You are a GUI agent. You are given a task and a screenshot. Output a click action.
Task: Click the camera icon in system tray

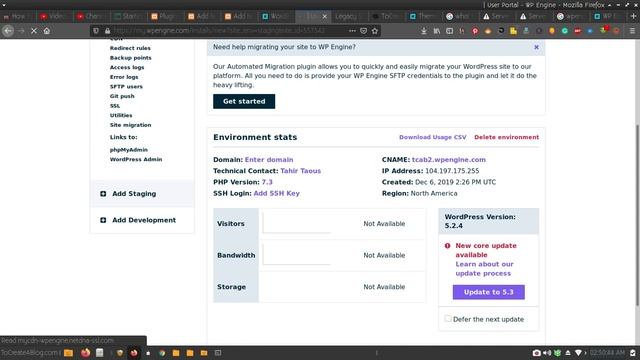[536, 353]
